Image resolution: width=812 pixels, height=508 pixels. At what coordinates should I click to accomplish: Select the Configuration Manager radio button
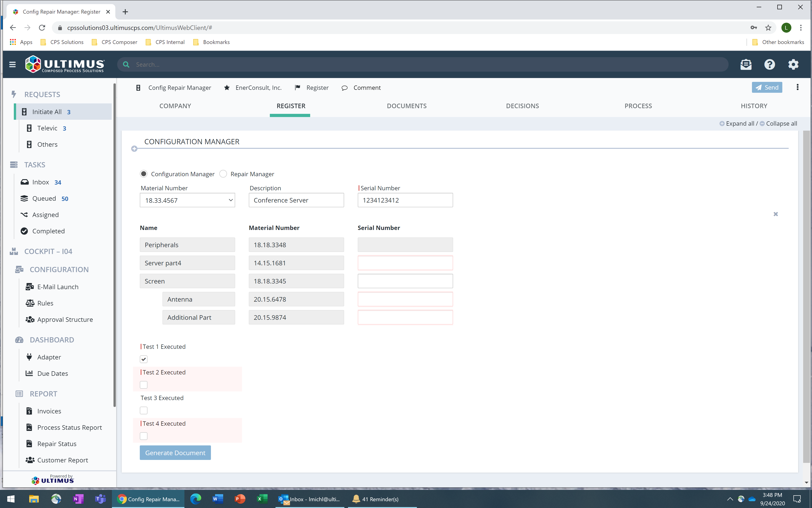[144, 174]
